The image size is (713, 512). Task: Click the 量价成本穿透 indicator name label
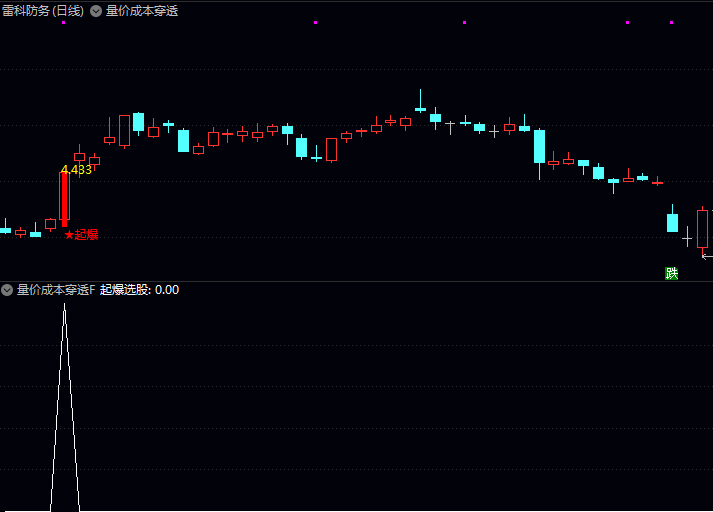coord(142,11)
